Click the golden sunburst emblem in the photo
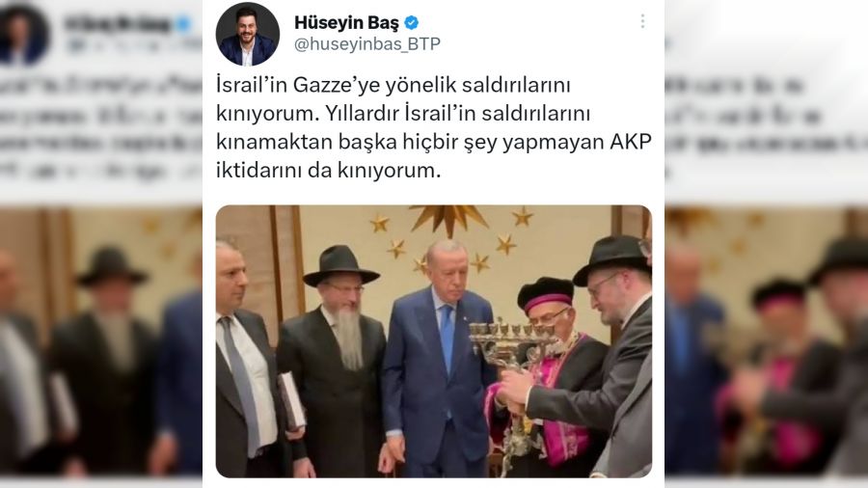Viewport: 868px width, 488px height. tap(448, 217)
